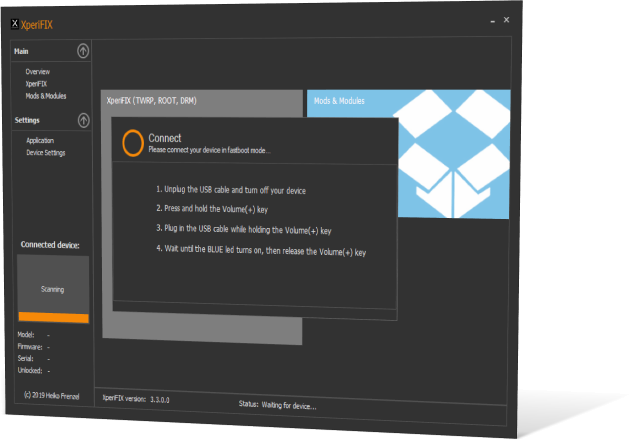This screenshot has width=629, height=440.
Task: Open the XperiFIX sidebar entry
Action: click(x=36, y=84)
